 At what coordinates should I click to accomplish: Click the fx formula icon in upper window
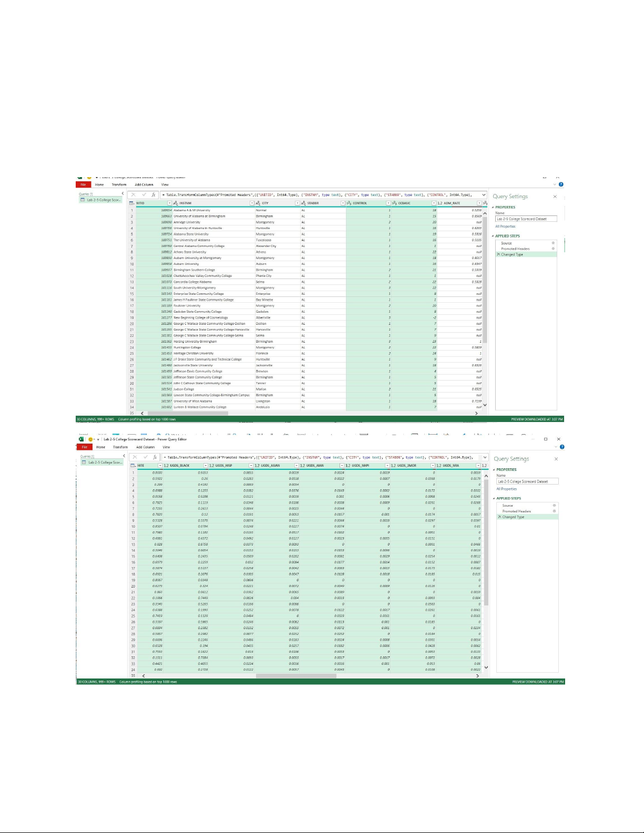[154, 195]
